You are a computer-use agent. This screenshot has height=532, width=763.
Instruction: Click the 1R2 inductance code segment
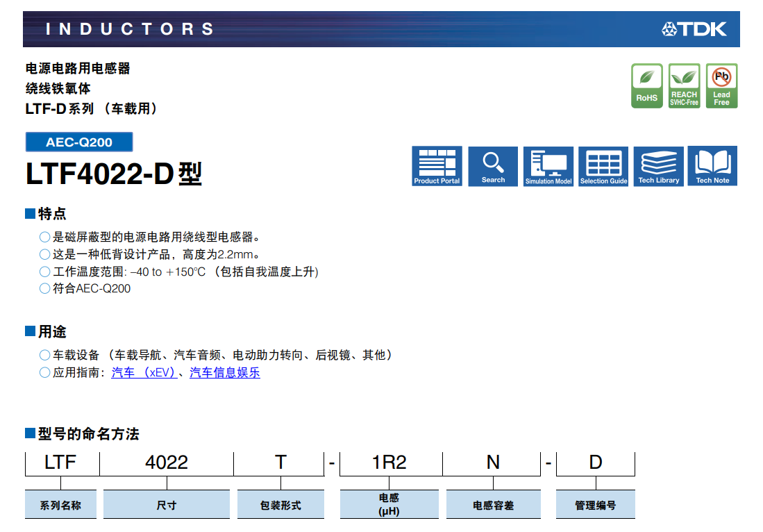(x=389, y=463)
